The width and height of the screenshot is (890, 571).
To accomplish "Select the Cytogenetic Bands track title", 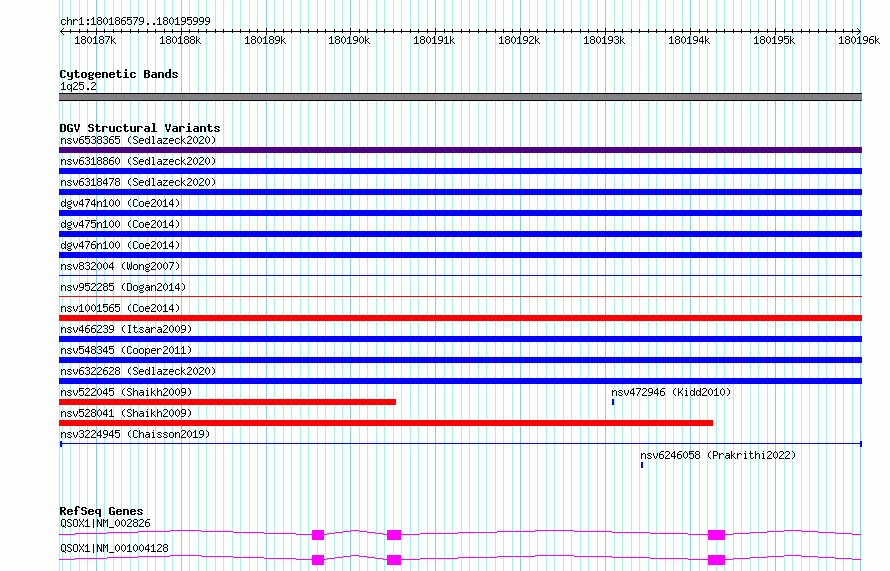I will [119, 74].
